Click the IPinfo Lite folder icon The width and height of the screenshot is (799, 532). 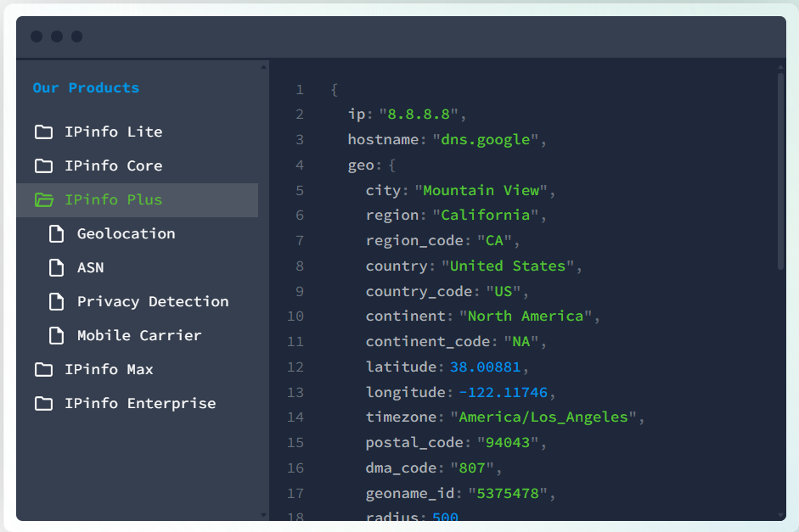pos(43,132)
